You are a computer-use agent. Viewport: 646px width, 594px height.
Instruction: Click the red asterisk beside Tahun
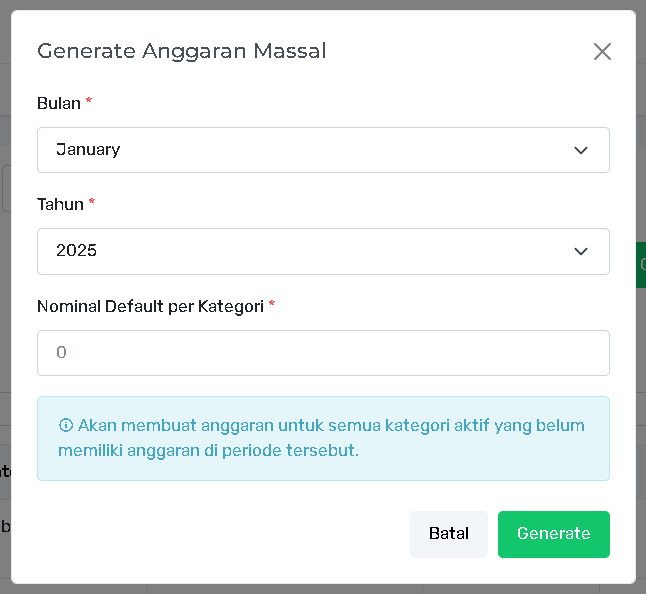[x=92, y=204]
